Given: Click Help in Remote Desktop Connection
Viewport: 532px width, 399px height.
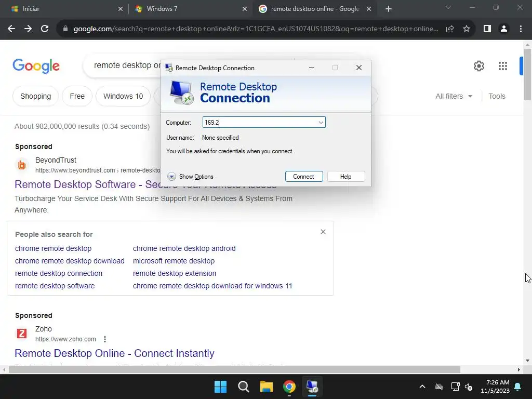Looking at the screenshot, I should pyautogui.click(x=345, y=177).
